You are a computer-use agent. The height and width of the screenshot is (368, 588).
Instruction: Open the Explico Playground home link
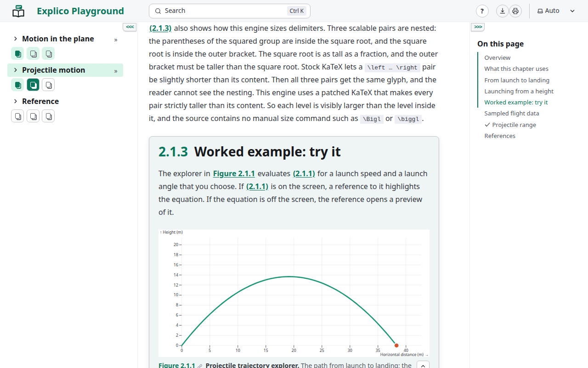point(80,11)
